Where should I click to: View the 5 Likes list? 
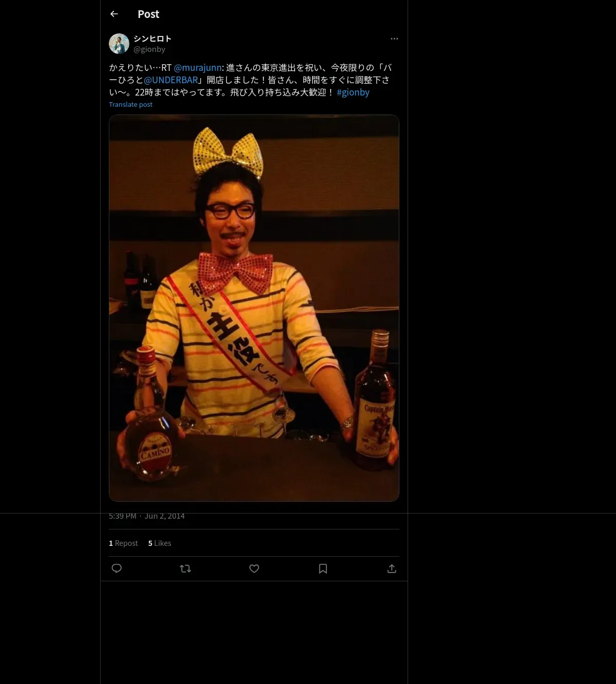click(x=160, y=543)
